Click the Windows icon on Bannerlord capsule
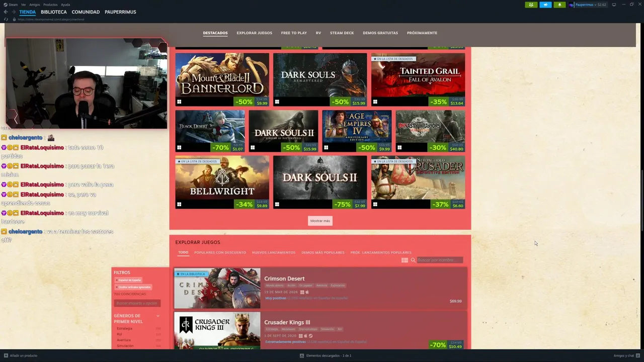 click(x=179, y=102)
